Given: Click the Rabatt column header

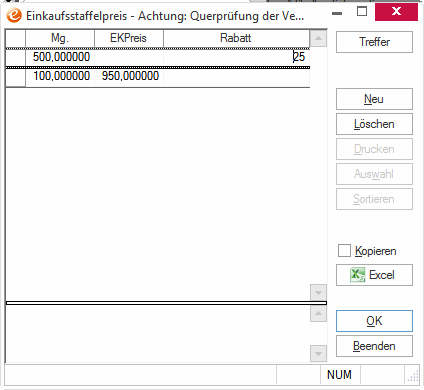Looking at the screenshot, I should (236, 38).
